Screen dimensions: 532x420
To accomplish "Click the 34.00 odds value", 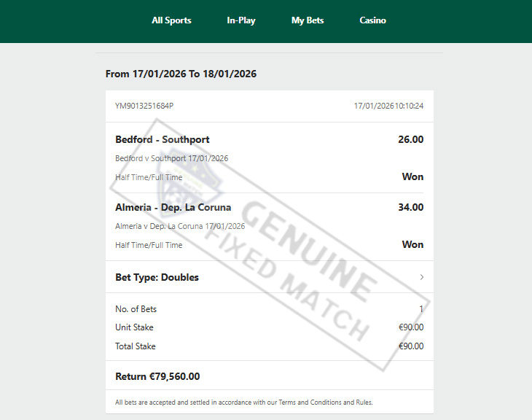I will [410, 207].
